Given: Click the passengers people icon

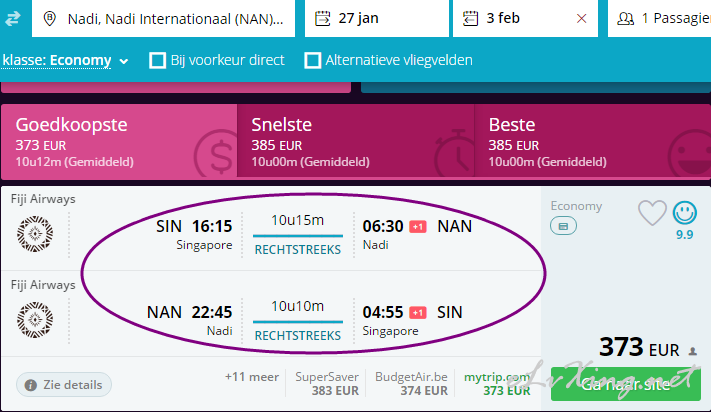Looking at the screenshot, I should coord(626,19).
